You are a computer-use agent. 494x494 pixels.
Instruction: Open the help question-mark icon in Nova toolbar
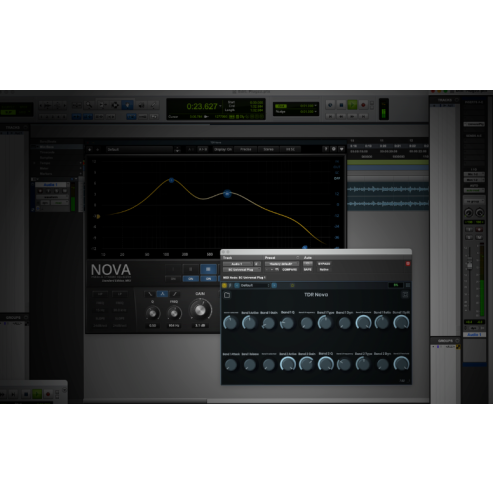click(326, 149)
